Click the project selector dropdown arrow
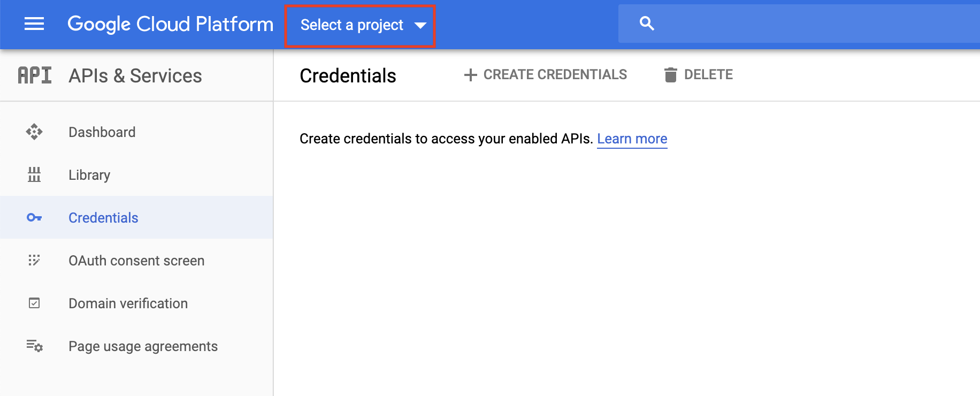Viewport: 980px width, 396px height. [420, 25]
